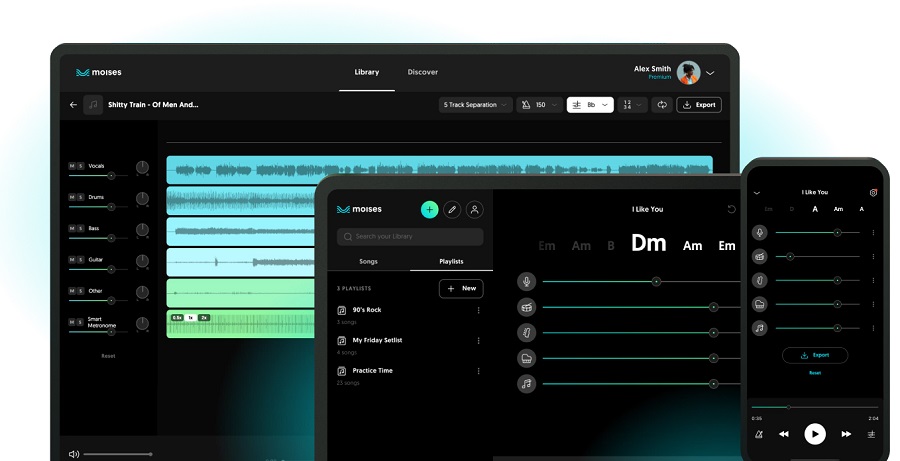Screen dimensions: 900x461
Task: Click the undo arrow icon on tablet
Action: tap(731, 209)
